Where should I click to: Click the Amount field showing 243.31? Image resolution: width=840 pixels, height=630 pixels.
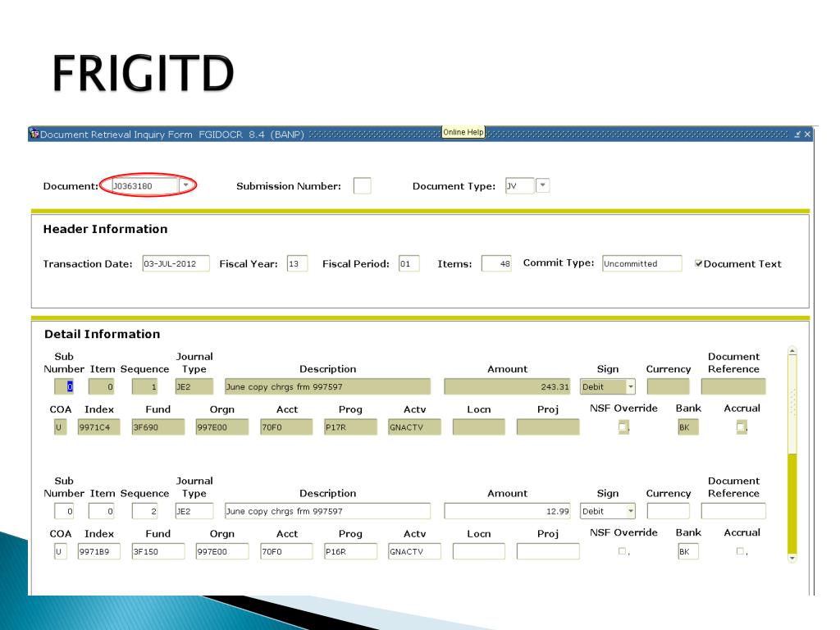coord(507,387)
